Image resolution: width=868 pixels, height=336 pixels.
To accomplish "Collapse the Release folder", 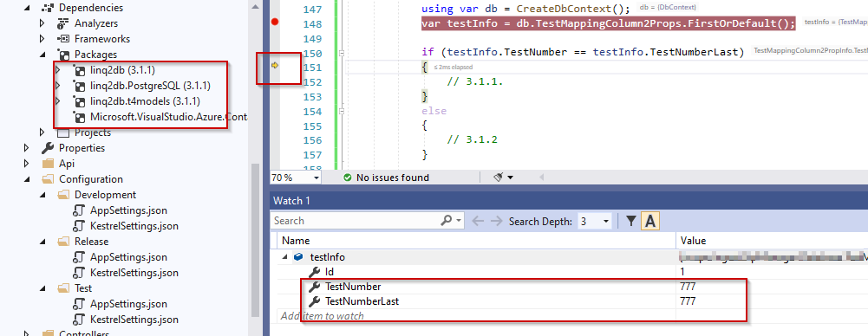I will tap(42, 242).
